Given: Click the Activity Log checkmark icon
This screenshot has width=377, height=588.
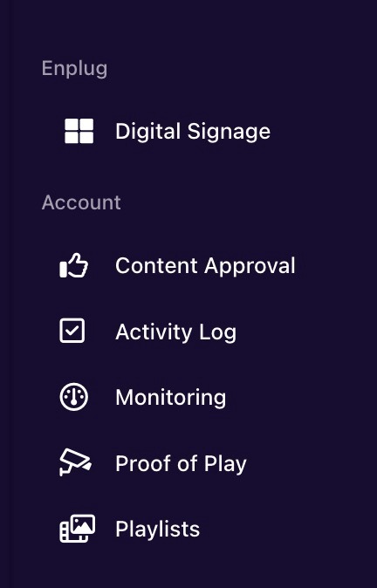Looking at the screenshot, I should click(x=72, y=331).
